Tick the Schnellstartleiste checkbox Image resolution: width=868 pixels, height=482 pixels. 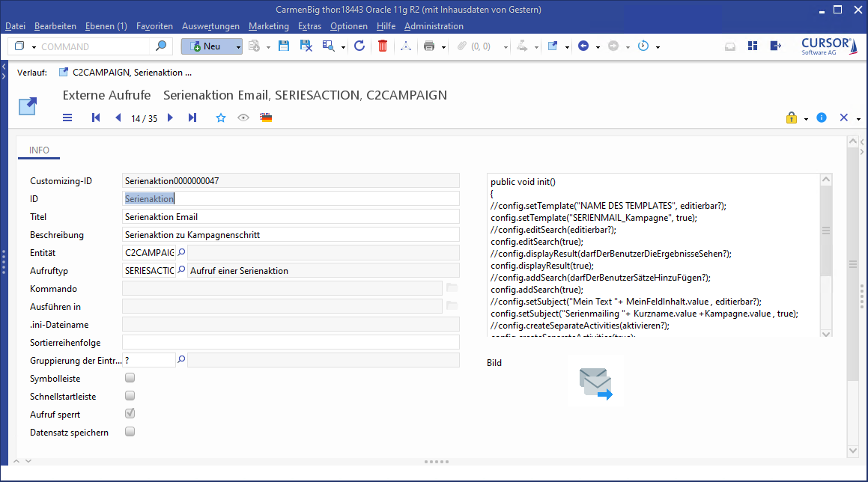[x=130, y=396]
